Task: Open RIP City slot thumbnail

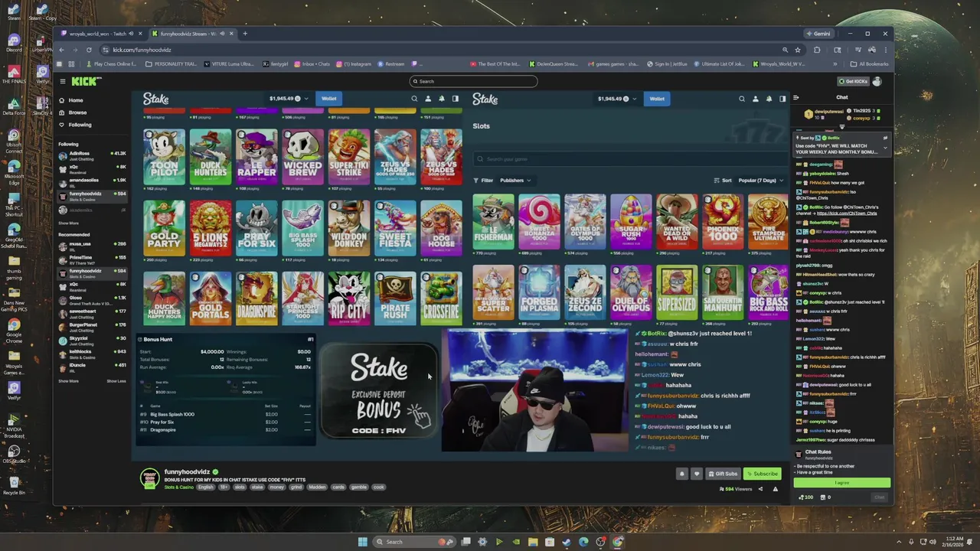Action: pos(349,298)
